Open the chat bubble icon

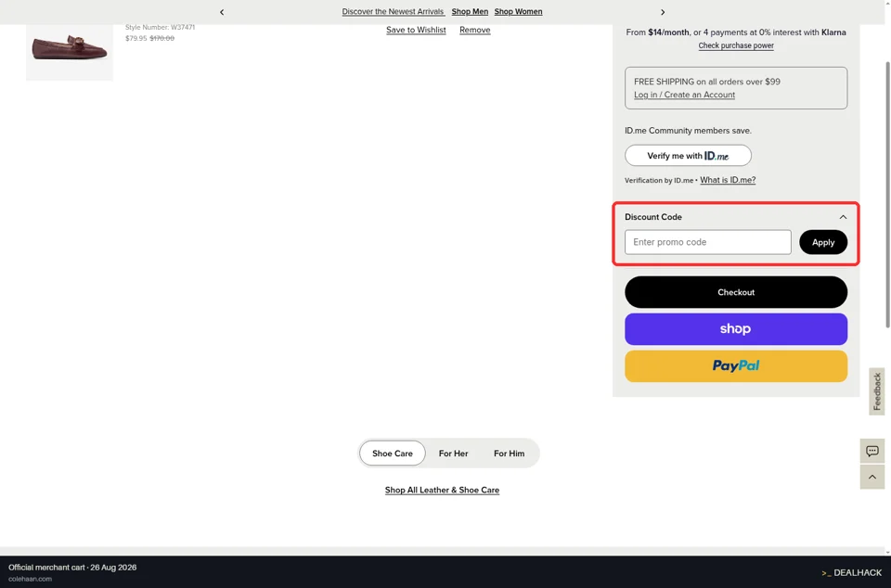pos(872,452)
